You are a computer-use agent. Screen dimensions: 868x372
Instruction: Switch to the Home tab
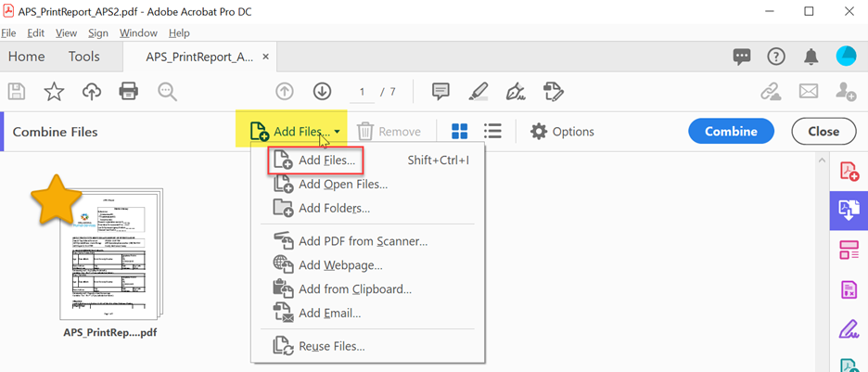[x=27, y=57]
